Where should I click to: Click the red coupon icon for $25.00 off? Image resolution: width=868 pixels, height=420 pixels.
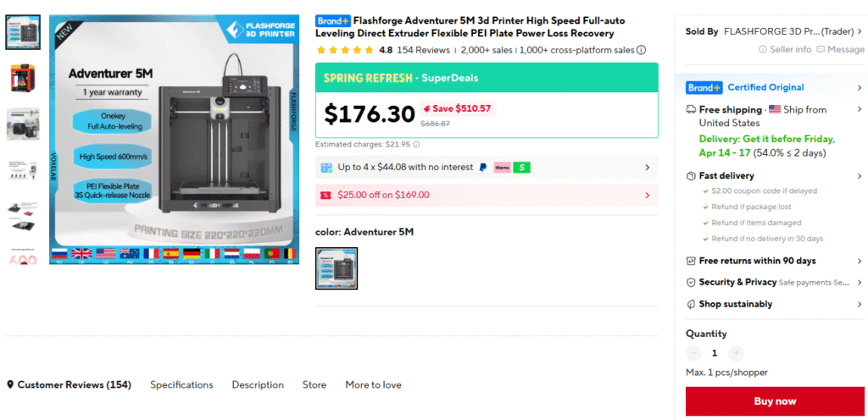(x=325, y=195)
